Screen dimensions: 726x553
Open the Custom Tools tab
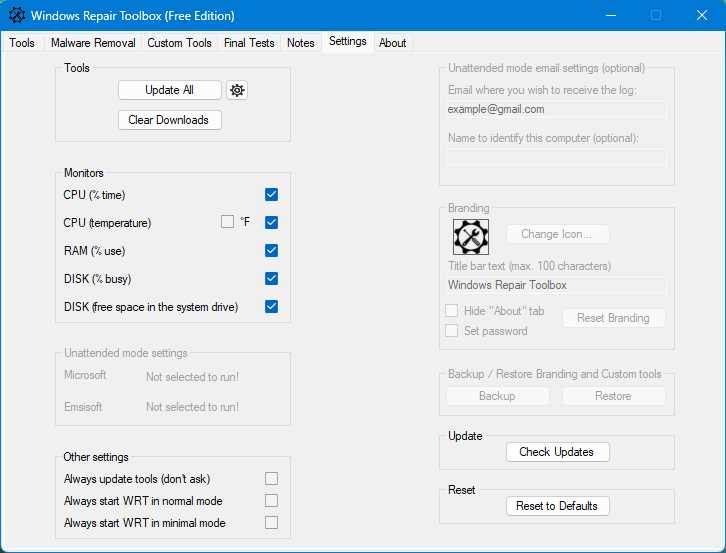179,43
